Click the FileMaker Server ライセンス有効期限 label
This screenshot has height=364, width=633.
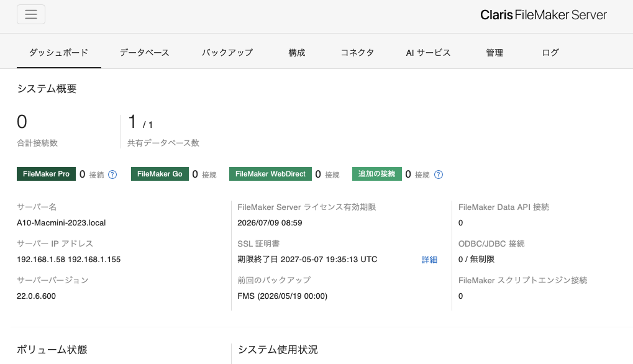point(307,207)
